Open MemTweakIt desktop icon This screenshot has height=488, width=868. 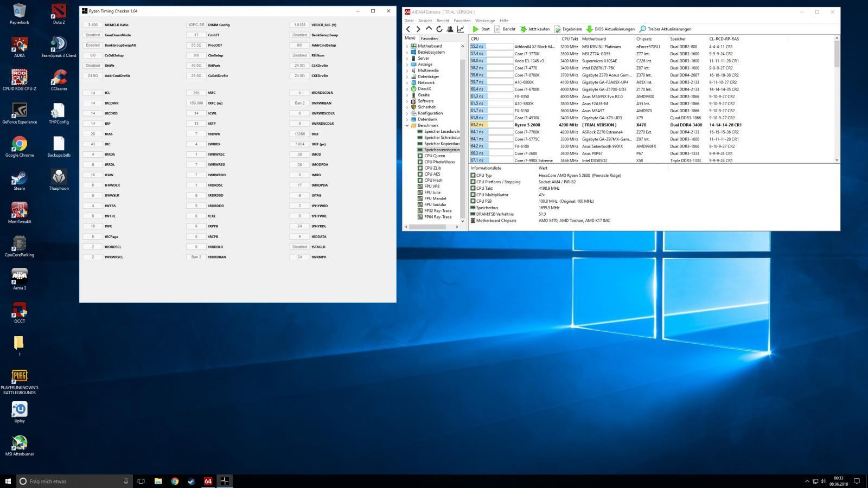20,213
